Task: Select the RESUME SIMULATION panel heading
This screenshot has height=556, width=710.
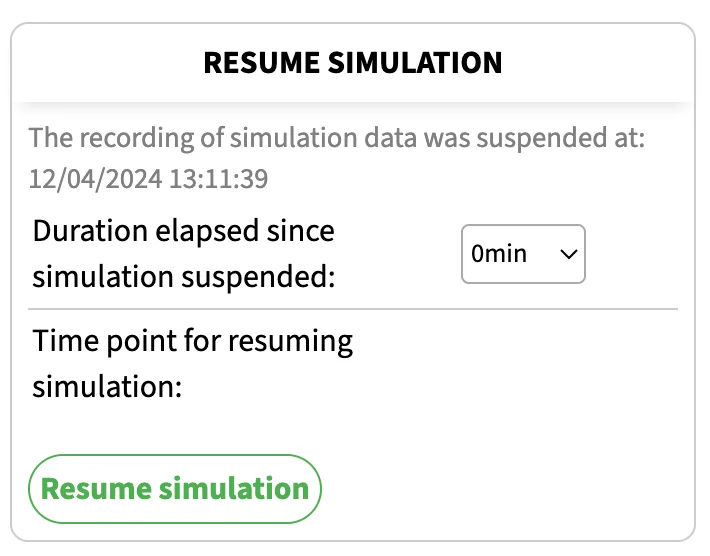Action: pos(353,62)
